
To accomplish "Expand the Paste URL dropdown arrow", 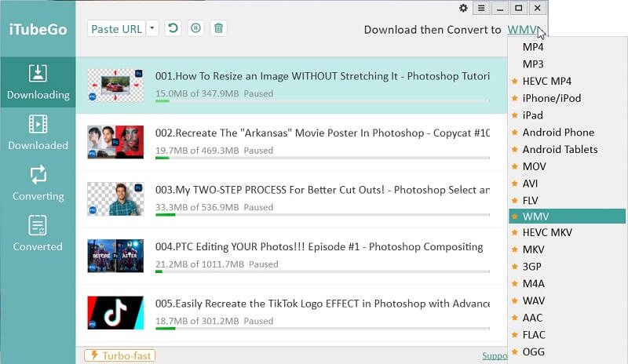I will [x=152, y=28].
